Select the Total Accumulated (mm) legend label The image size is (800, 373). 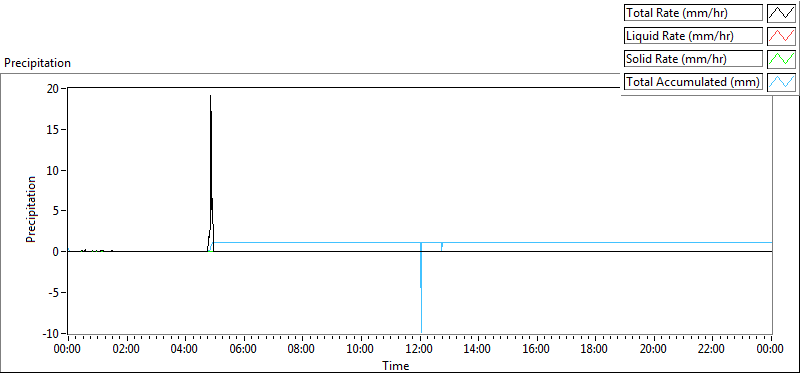pos(693,82)
